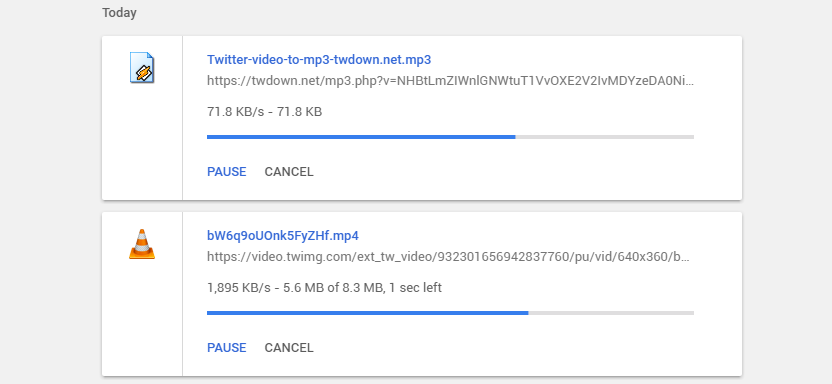Pause the mp3 download
The height and width of the screenshot is (384, 832).
(227, 172)
